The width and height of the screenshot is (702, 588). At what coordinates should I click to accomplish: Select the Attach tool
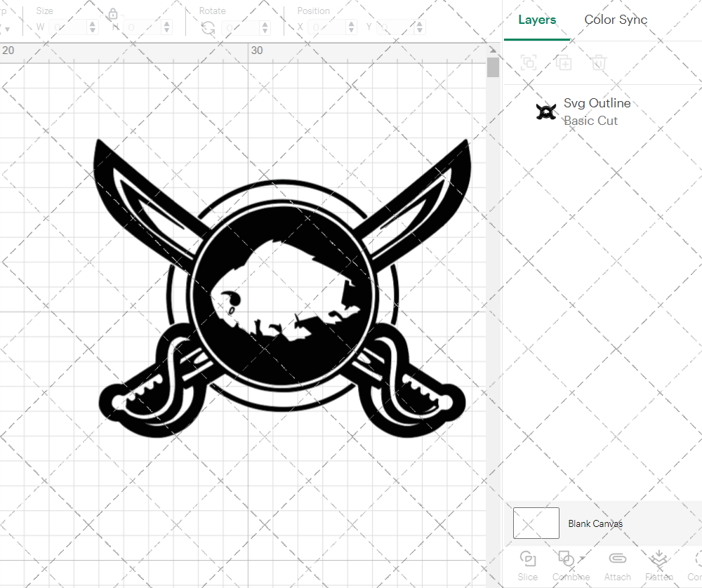[617, 559]
